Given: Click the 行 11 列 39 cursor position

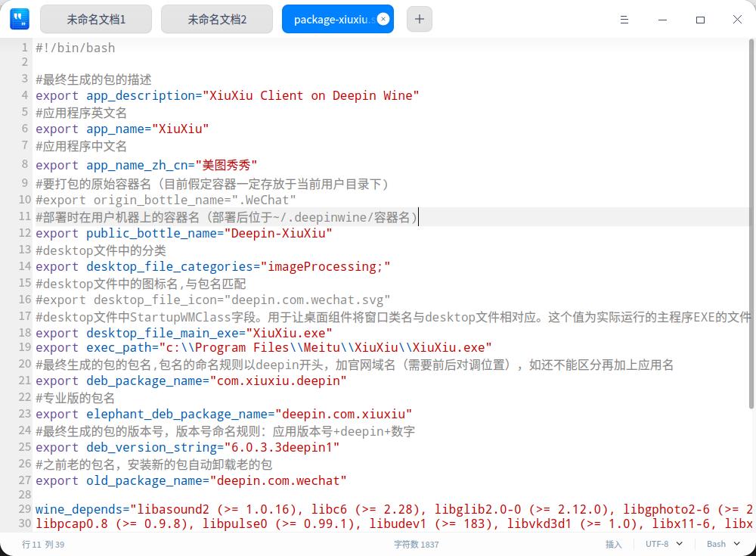Looking at the screenshot, I should point(43,545).
